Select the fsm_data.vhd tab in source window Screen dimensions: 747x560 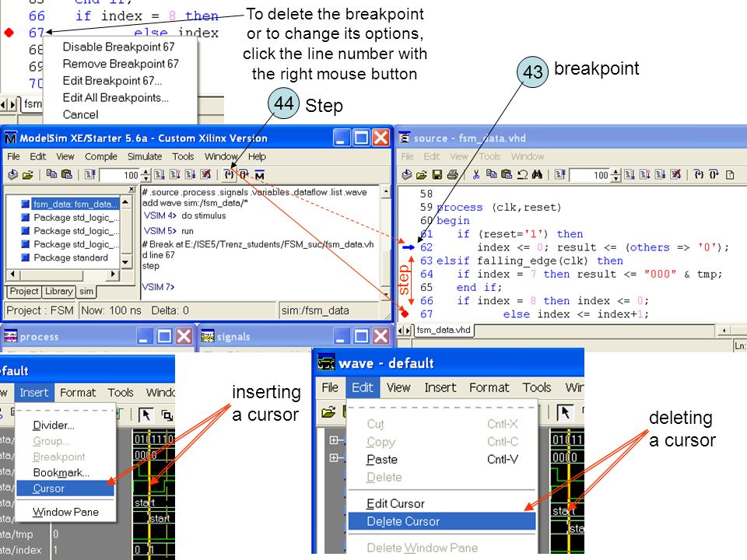click(x=443, y=330)
